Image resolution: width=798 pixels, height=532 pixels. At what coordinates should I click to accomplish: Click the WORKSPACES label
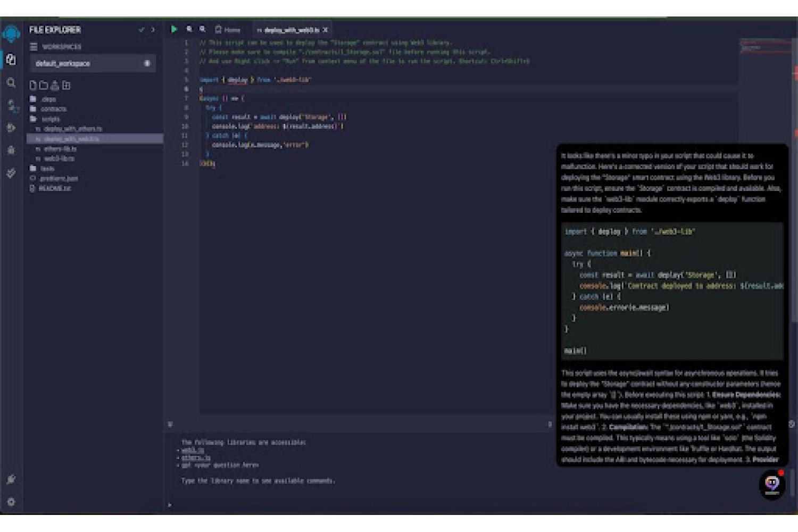[x=62, y=47]
